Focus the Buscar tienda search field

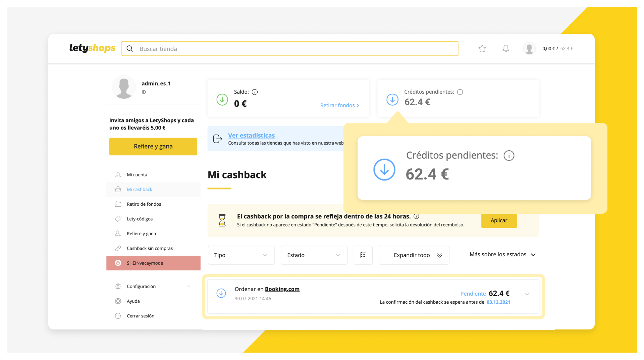[290, 49]
